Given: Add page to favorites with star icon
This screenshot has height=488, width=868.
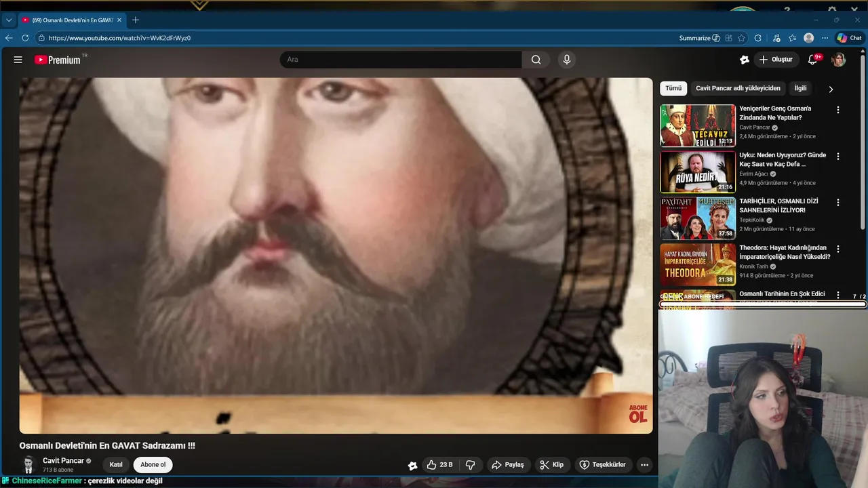Looking at the screenshot, I should point(742,38).
